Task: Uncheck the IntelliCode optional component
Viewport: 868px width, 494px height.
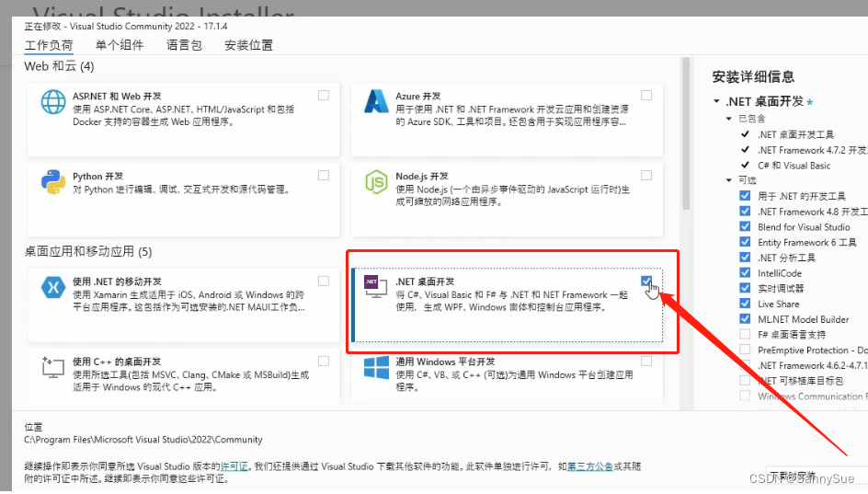Action: point(745,272)
